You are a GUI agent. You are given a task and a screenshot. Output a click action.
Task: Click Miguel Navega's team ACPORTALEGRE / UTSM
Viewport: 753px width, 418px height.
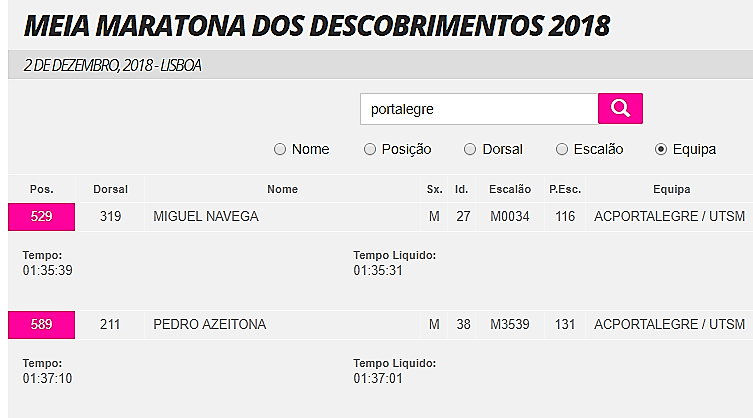tap(669, 216)
